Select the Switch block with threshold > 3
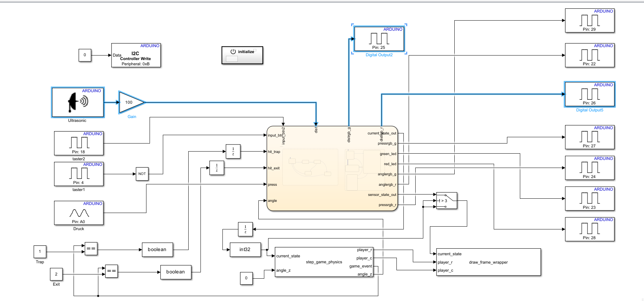The width and height of the screenshot is (644, 301). (446, 201)
